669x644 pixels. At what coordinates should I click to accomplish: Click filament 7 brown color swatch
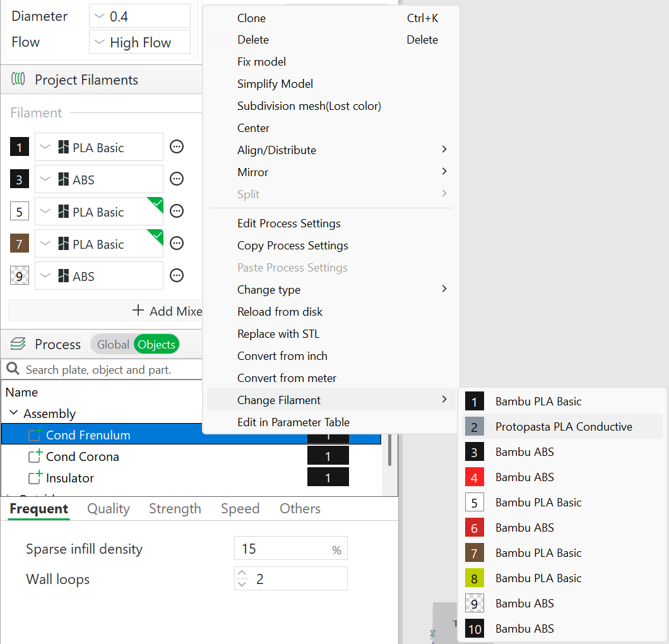(x=19, y=244)
